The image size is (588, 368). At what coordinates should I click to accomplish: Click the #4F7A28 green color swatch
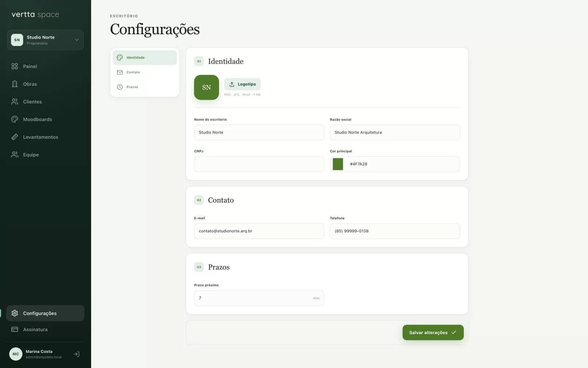(x=338, y=164)
